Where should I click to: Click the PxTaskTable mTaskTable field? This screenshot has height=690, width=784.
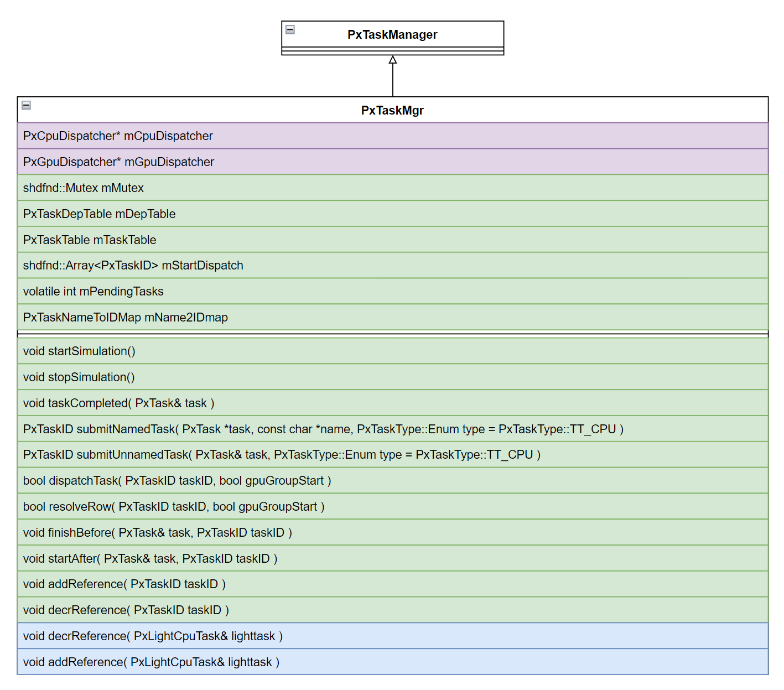pyautogui.click(x=90, y=240)
